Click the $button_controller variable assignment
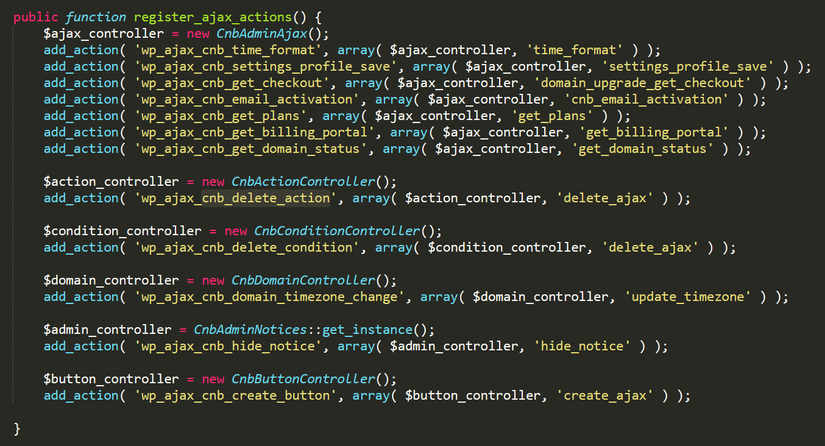825x446 pixels. coord(111,379)
